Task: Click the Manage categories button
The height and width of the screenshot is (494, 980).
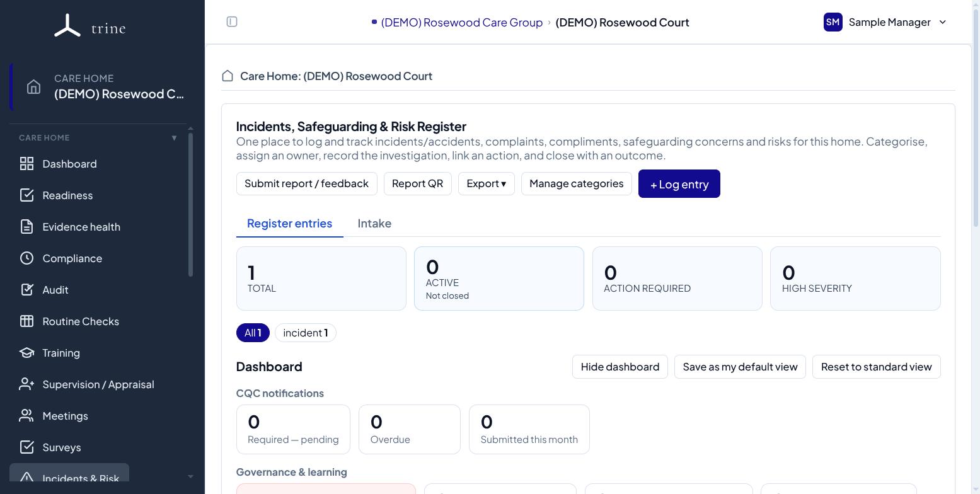Action: click(x=576, y=183)
